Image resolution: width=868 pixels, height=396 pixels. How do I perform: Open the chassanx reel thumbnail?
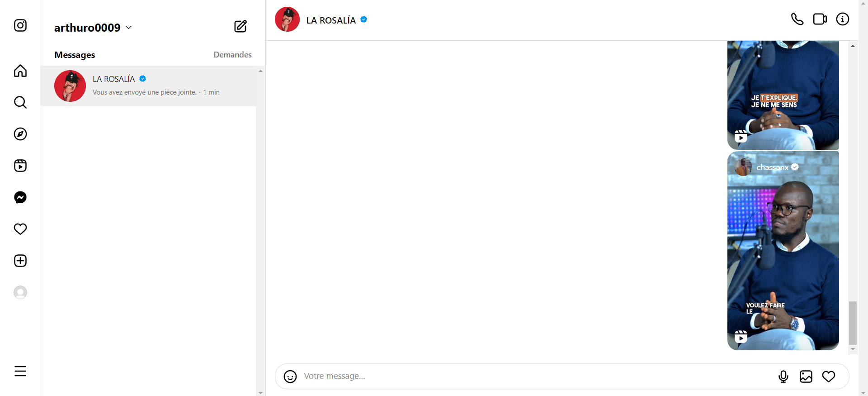click(783, 251)
